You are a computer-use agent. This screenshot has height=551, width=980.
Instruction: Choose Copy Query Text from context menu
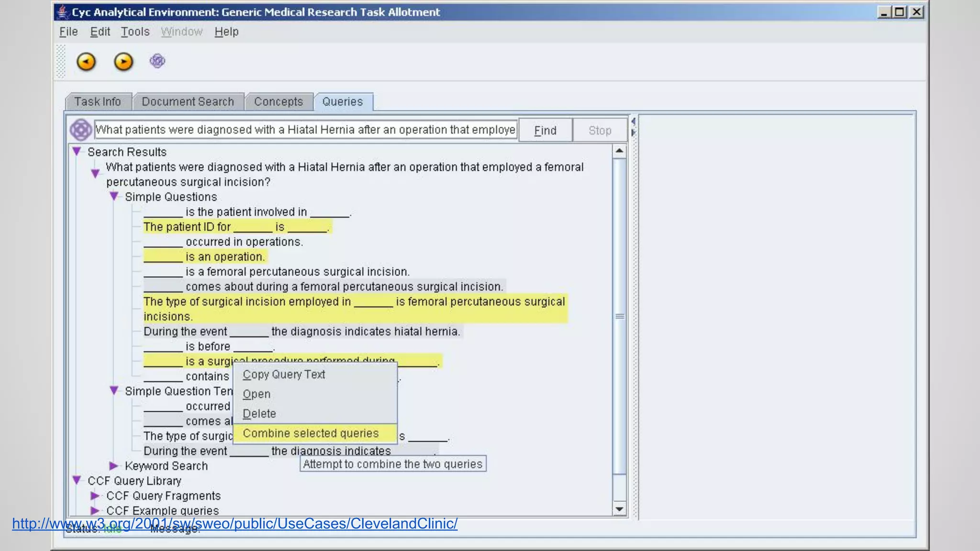tap(315, 375)
